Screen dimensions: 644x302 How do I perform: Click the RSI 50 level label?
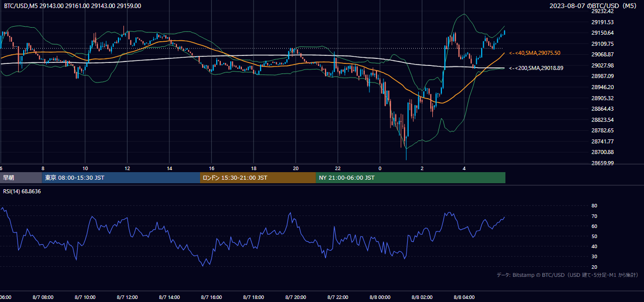[594, 236]
